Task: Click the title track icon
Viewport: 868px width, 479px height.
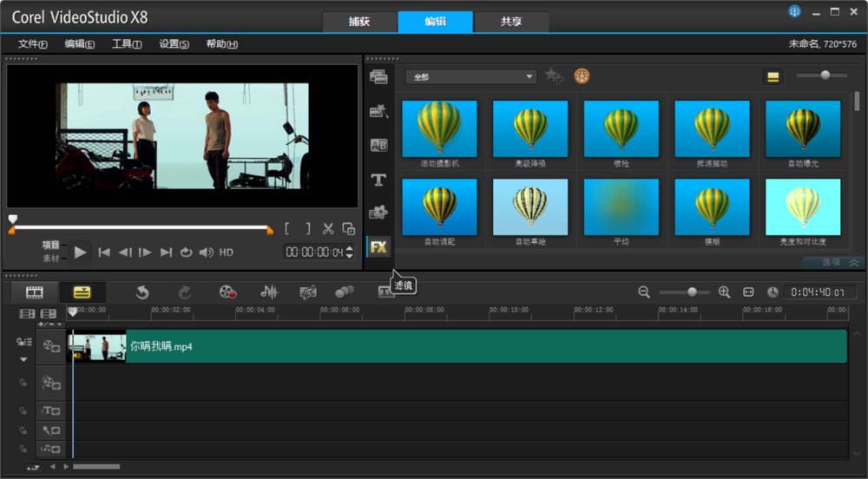Action: pyautogui.click(x=51, y=410)
